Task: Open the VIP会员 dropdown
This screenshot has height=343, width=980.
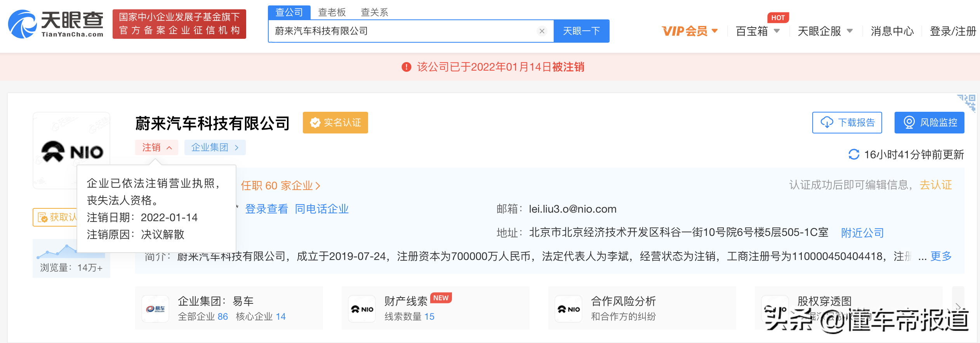Action: 690,31
